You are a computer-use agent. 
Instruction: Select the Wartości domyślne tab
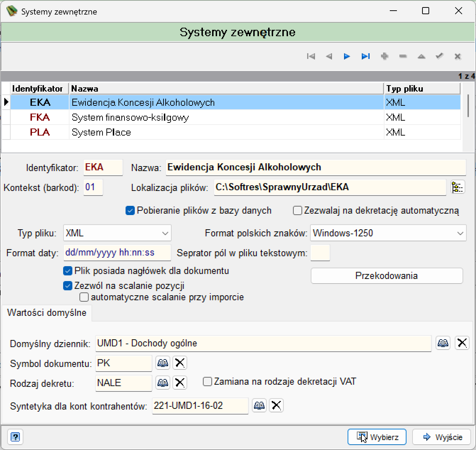[x=46, y=313]
